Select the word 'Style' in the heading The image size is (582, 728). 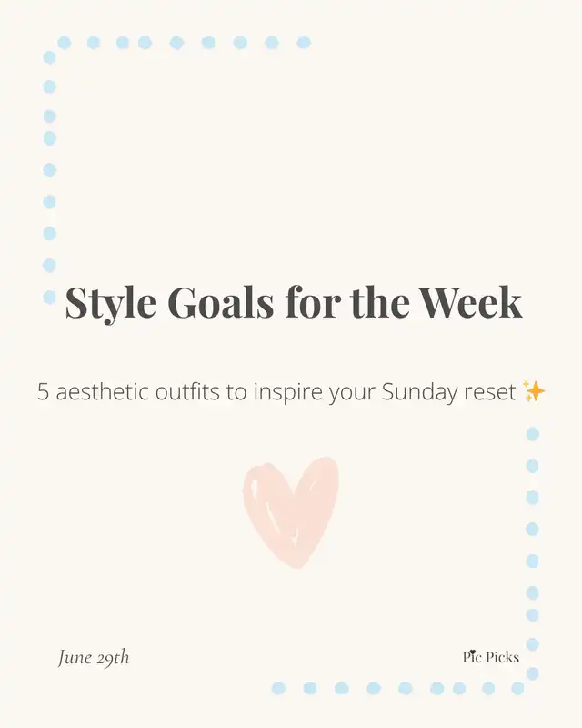tap(110, 304)
